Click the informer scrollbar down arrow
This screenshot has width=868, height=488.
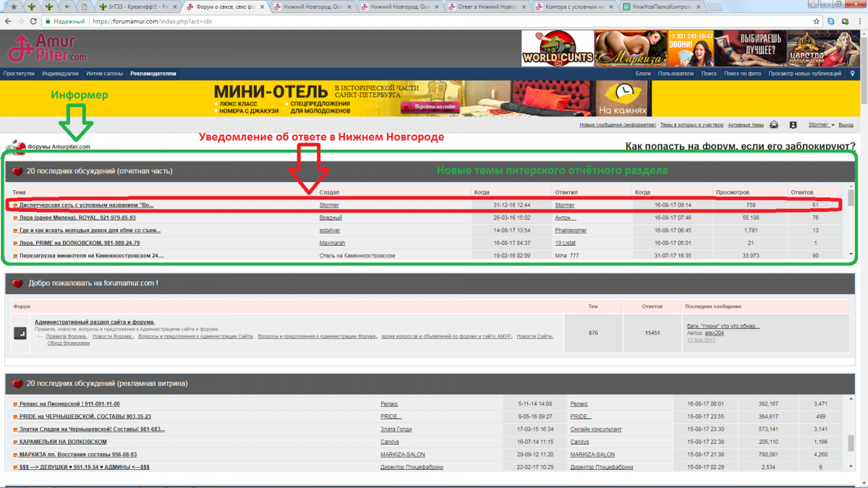coord(851,254)
